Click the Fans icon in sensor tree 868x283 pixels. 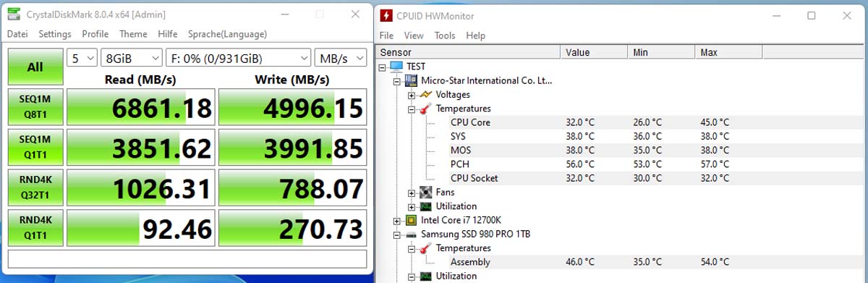(x=425, y=193)
